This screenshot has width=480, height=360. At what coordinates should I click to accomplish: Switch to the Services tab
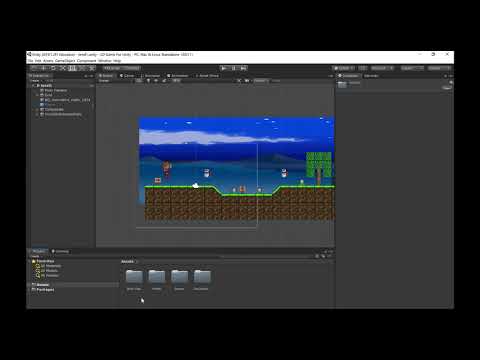tap(371, 76)
